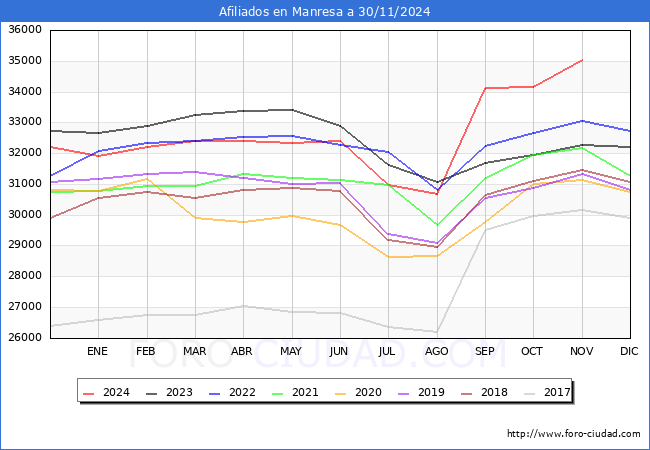Click the green 2021 legend color swatch

[278, 393]
